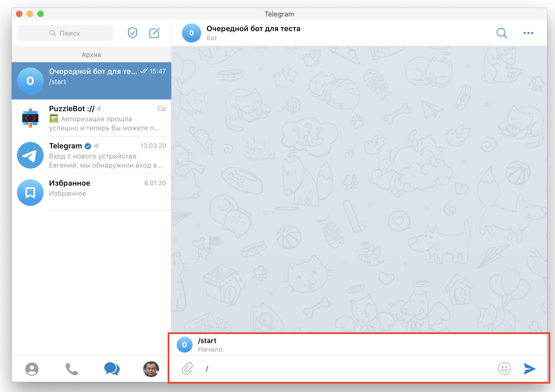
Task: Switch to the Contacts tab
Action: click(32, 369)
